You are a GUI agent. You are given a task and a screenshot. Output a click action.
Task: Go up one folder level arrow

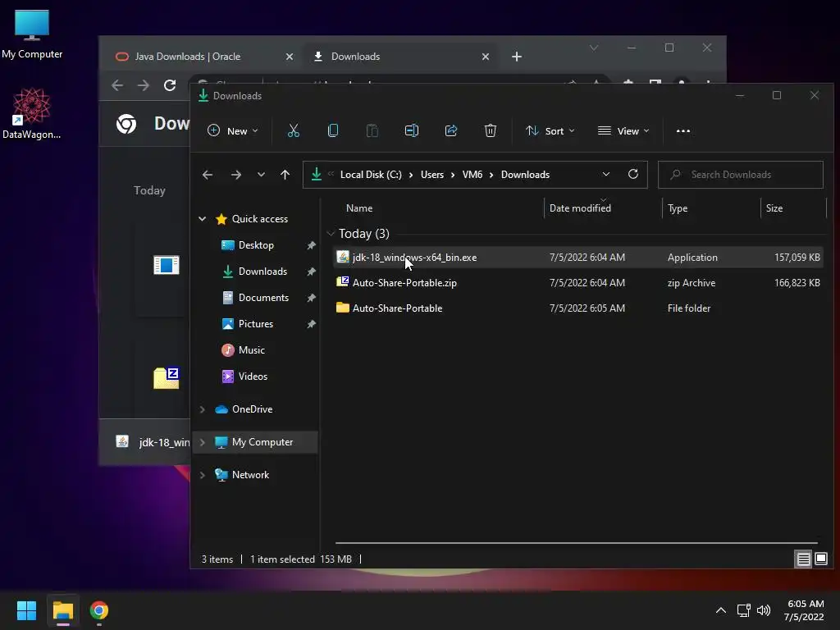285,175
